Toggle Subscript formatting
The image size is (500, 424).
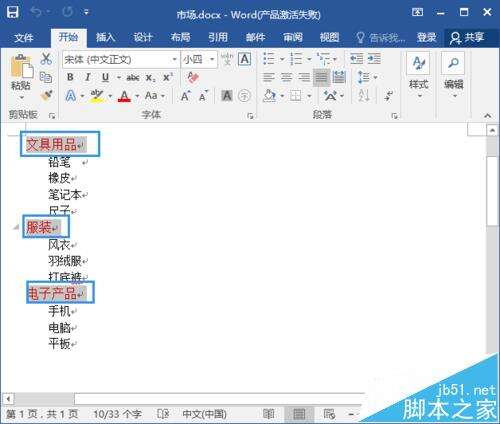coord(150,78)
